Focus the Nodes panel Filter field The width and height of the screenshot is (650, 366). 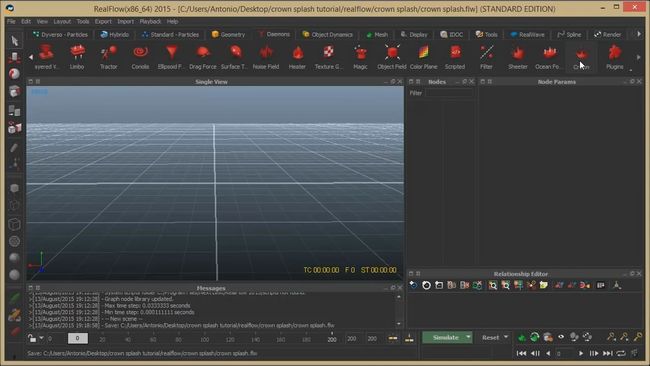pos(449,93)
